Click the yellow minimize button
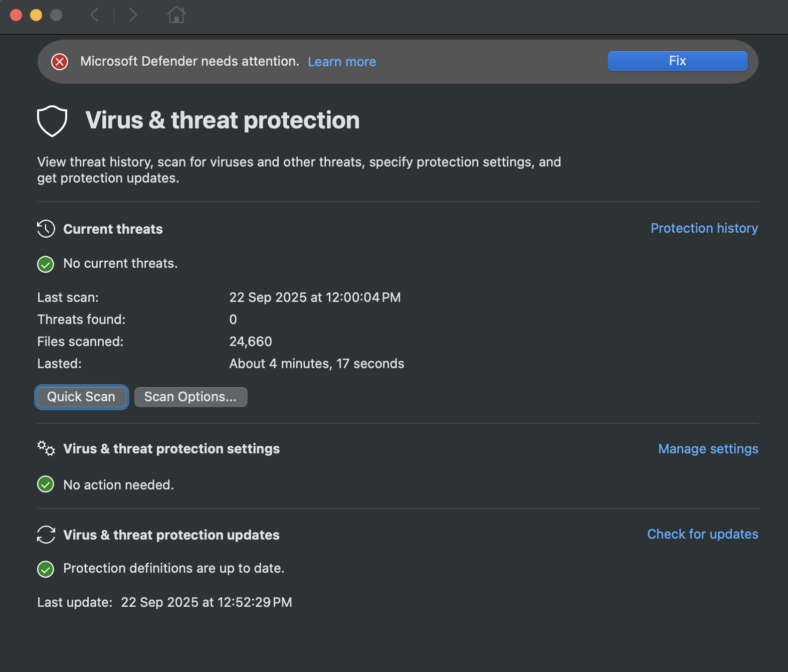 click(x=35, y=15)
